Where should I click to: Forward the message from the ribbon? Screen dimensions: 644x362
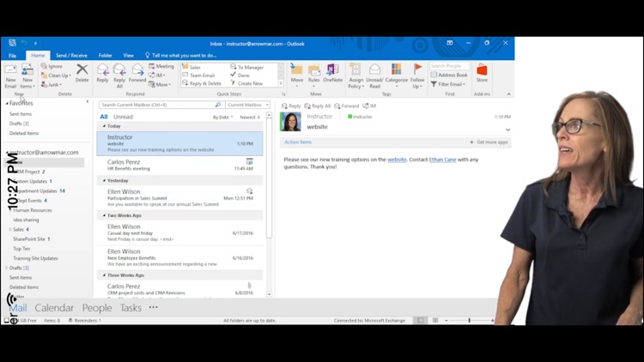(137, 74)
